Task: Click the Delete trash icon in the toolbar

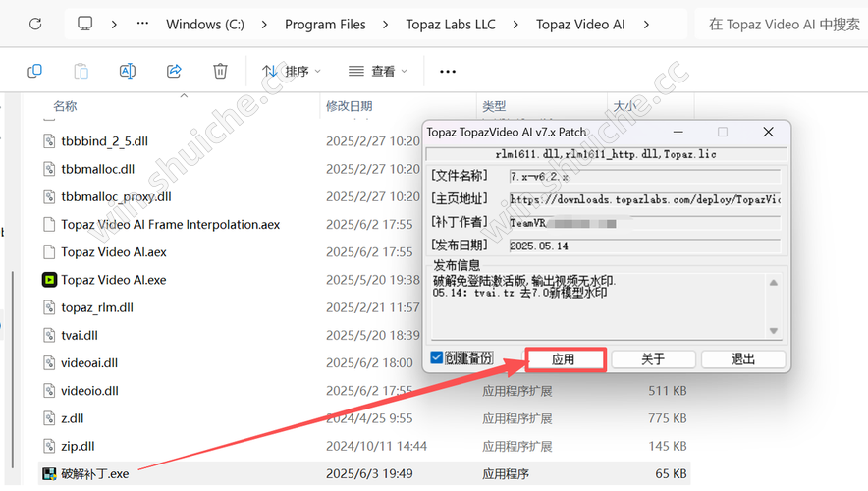Action: click(x=220, y=71)
